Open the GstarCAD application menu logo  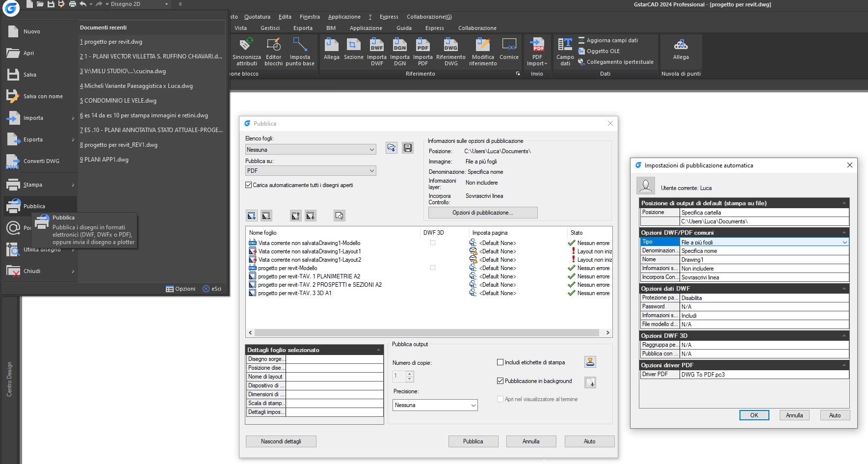(x=11, y=7)
